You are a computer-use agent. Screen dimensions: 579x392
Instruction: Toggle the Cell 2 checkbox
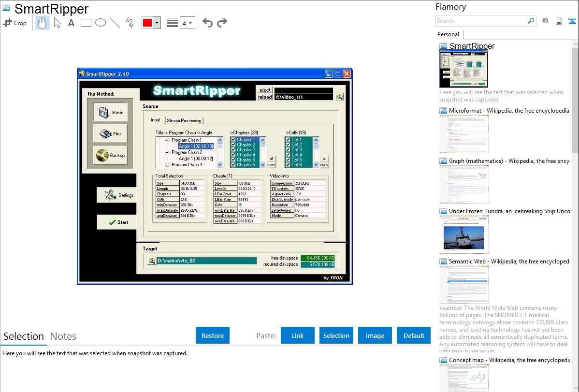point(288,145)
